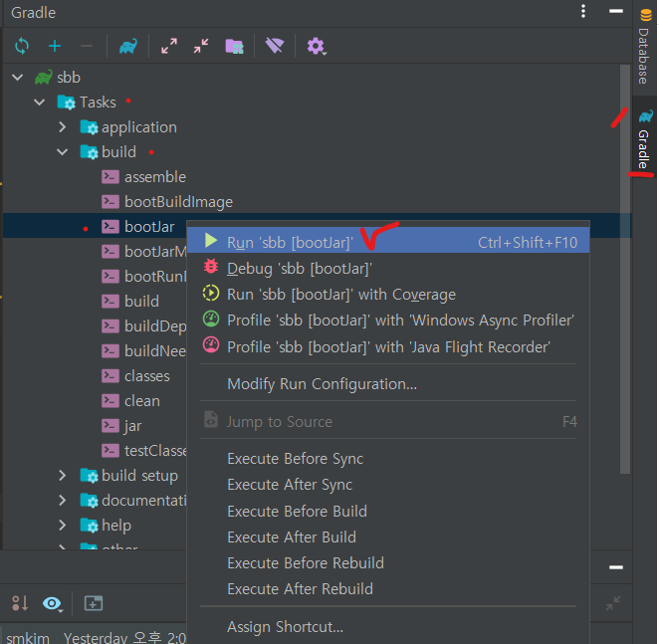Click the sort icon in bottom panel
Image resolution: width=659 pixels, height=644 pixels.
(x=19, y=603)
